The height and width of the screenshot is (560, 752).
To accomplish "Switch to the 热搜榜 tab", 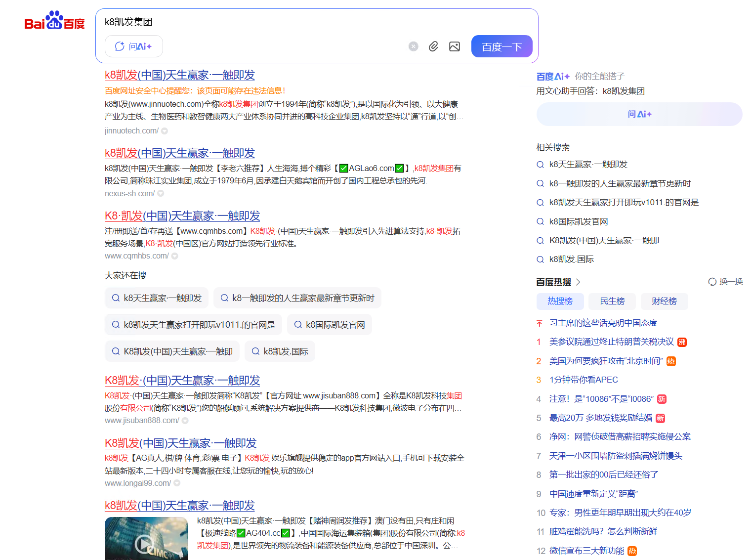I will coord(560,302).
